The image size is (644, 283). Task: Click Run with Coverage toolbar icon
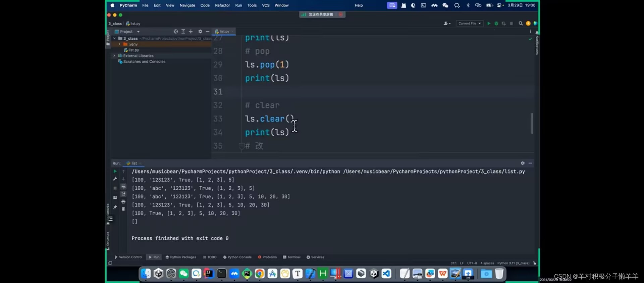[x=503, y=23]
